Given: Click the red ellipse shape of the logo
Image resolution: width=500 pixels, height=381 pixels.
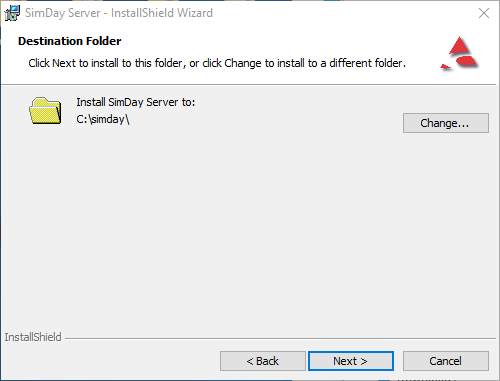Looking at the screenshot, I should coord(466,60).
